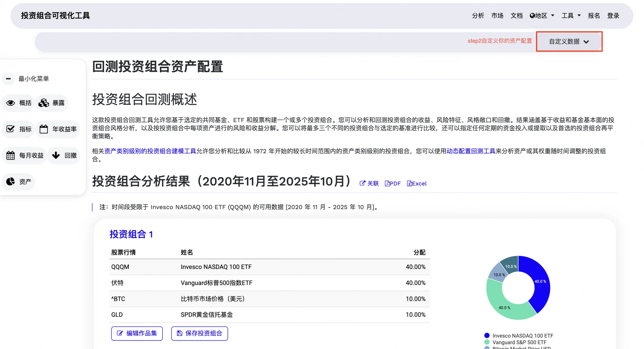Open the 指标 (metrics) sidebar icon
644x349 pixels.
[10, 129]
